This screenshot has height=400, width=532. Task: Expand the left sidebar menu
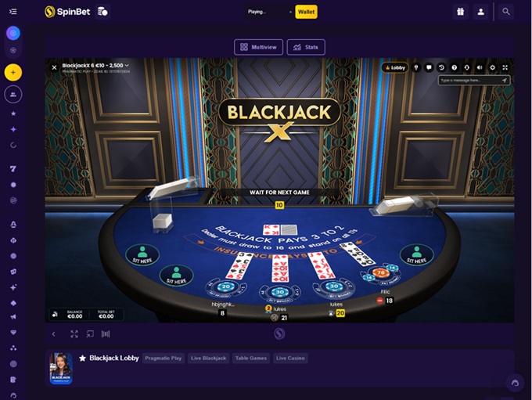coord(13,12)
